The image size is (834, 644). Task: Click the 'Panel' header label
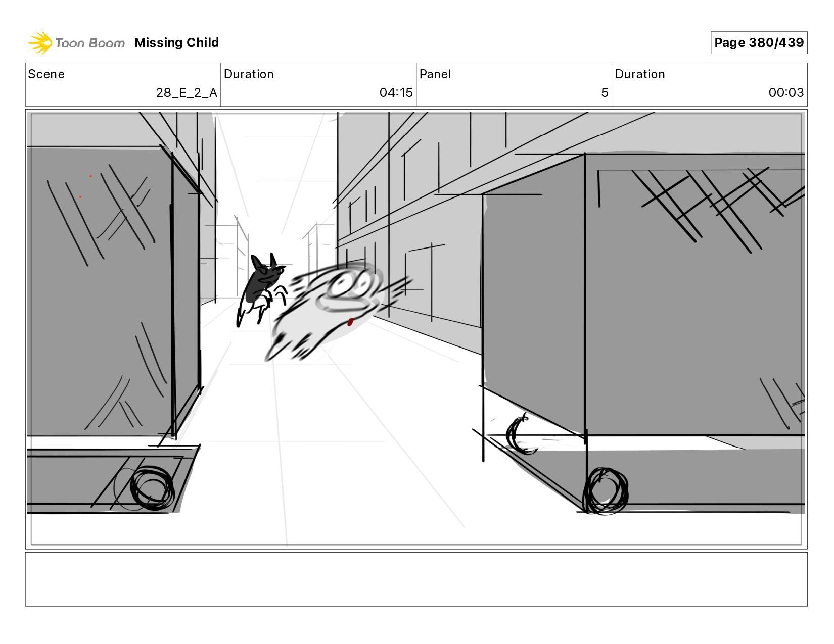click(x=435, y=74)
